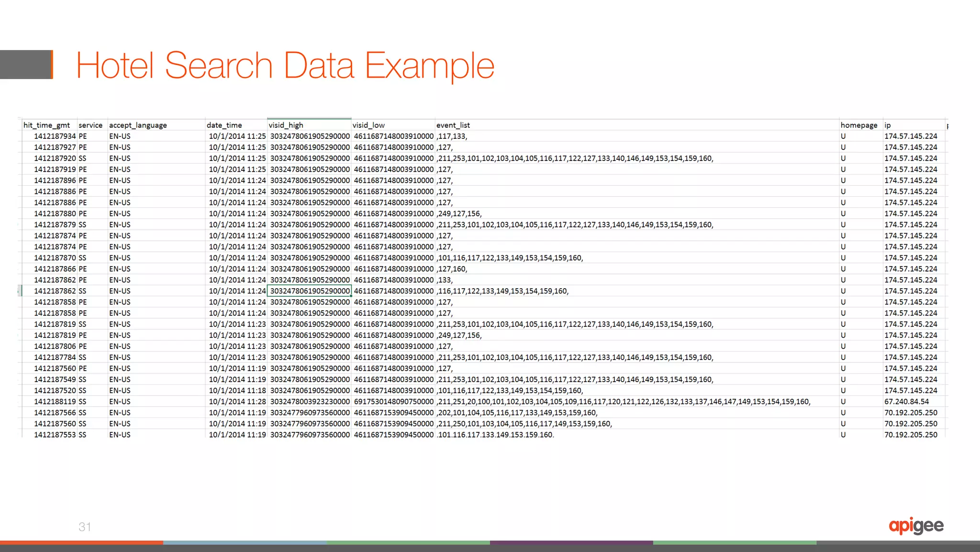This screenshot has height=552, width=980.
Task: Click the date_time cell 10/1/2014 11:28
Action: [x=236, y=401]
